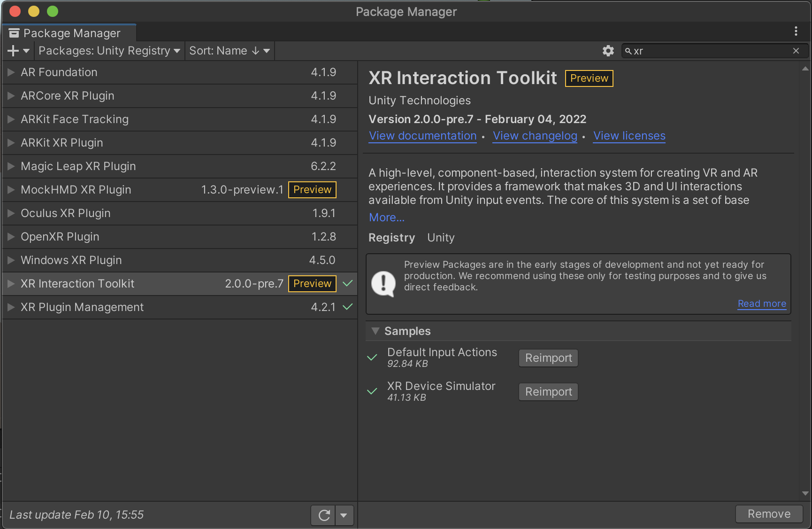Click the refresh package list icon
The height and width of the screenshot is (529, 812).
tap(323, 515)
